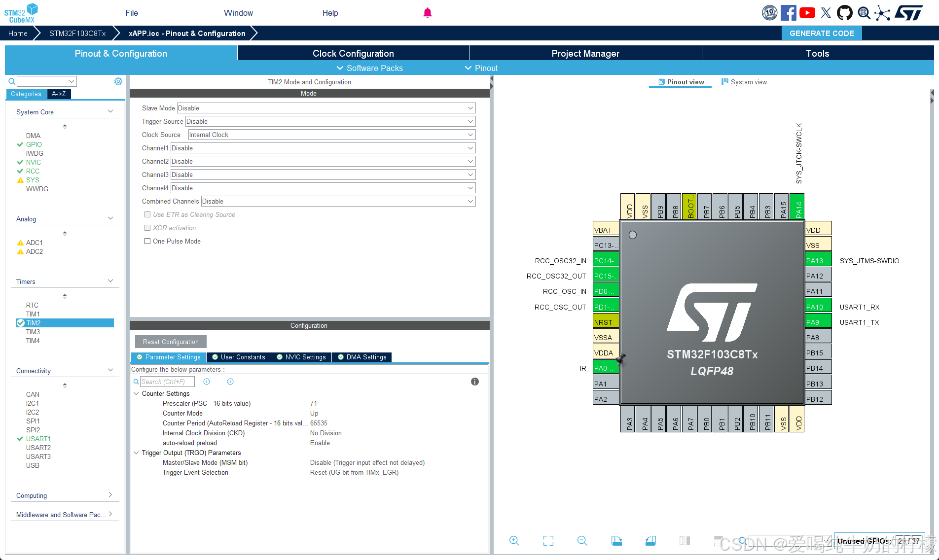This screenshot has height=560, width=939.
Task: Click the parameter info icon
Action: pyautogui.click(x=475, y=382)
